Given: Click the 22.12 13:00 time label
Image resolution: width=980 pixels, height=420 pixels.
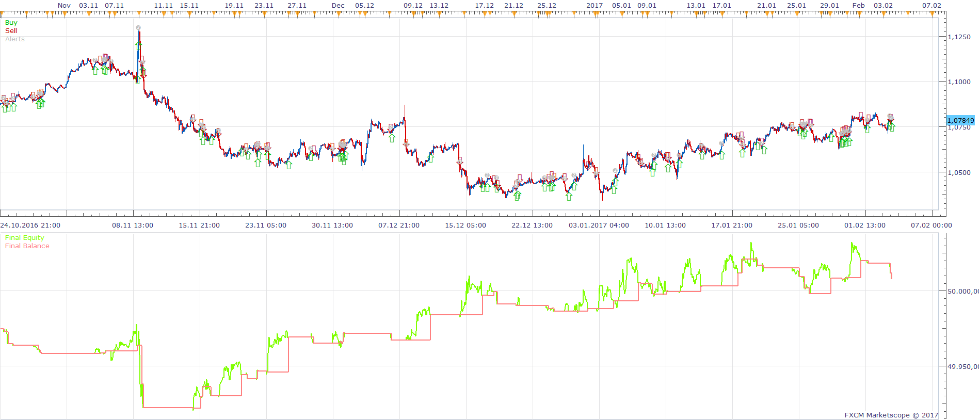Looking at the screenshot, I should tap(532, 225).
